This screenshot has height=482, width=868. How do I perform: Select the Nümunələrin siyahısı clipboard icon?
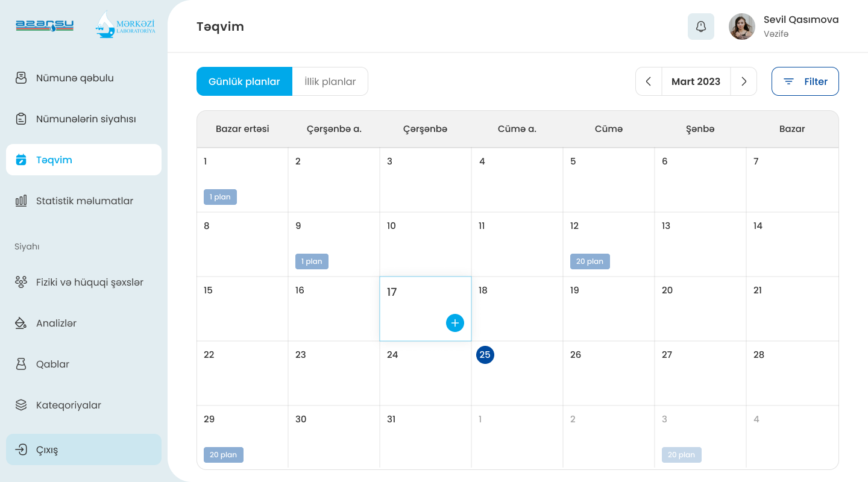point(21,119)
